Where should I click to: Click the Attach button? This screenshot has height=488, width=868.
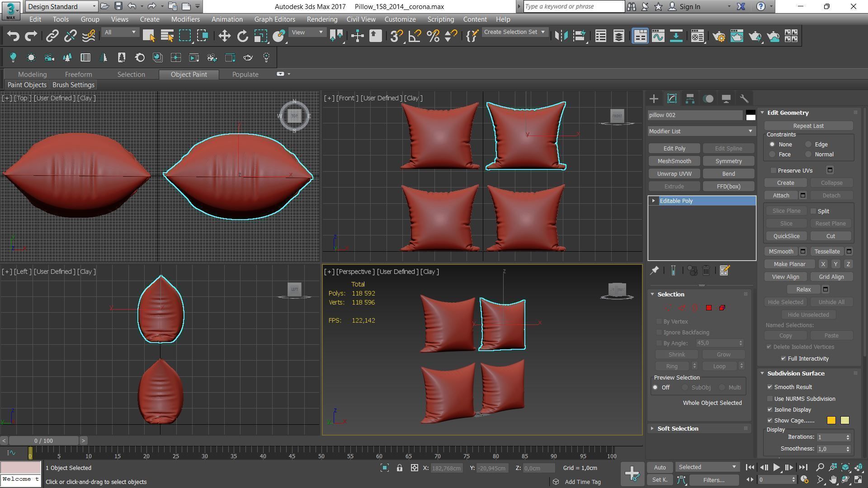tap(781, 195)
